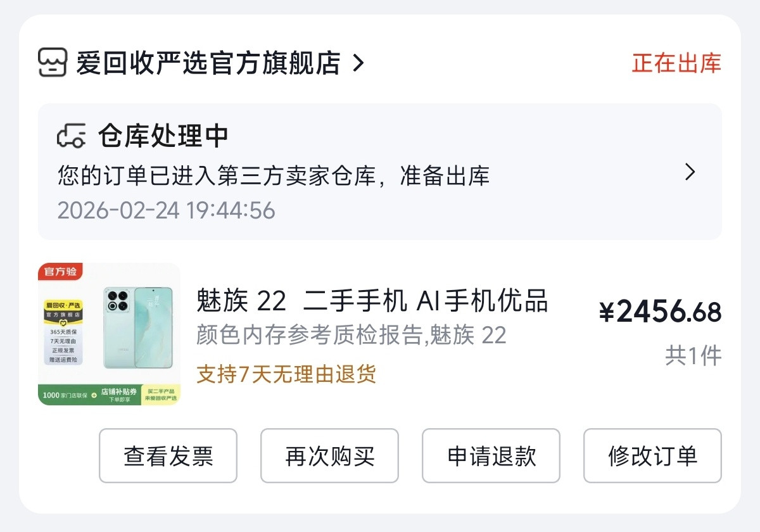Click the 1000家门店联保 label
The height and width of the screenshot is (532, 760).
pos(66,395)
